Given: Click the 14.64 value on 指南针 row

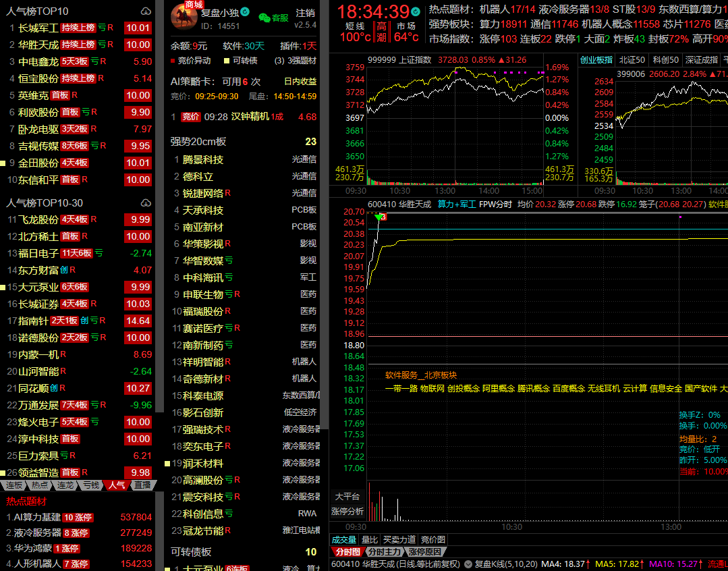Looking at the screenshot, I should coord(138,321).
